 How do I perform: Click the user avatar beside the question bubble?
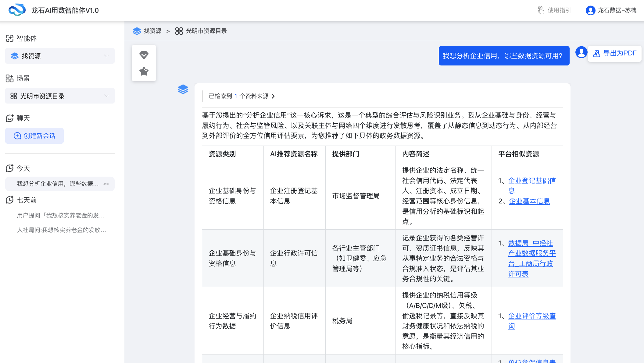click(581, 52)
